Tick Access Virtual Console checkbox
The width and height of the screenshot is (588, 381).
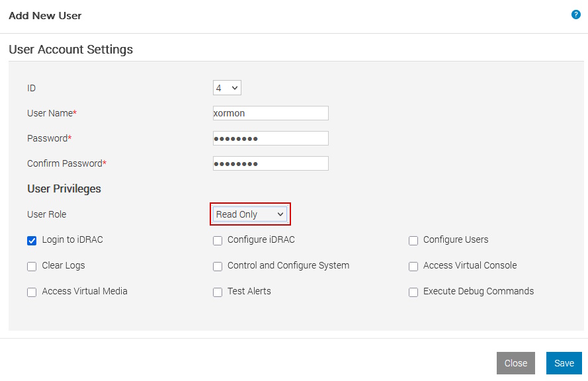click(413, 267)
